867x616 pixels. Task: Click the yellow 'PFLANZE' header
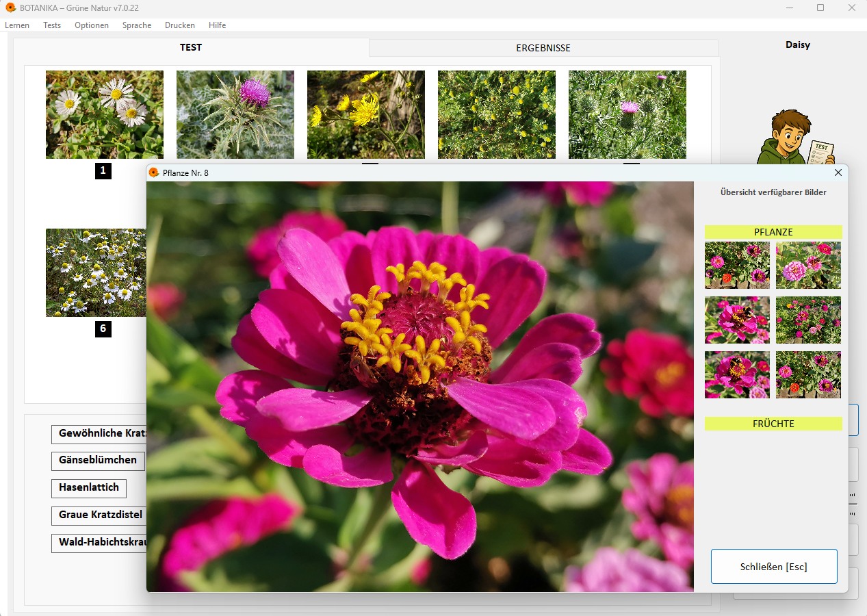[x=773, y=232]
